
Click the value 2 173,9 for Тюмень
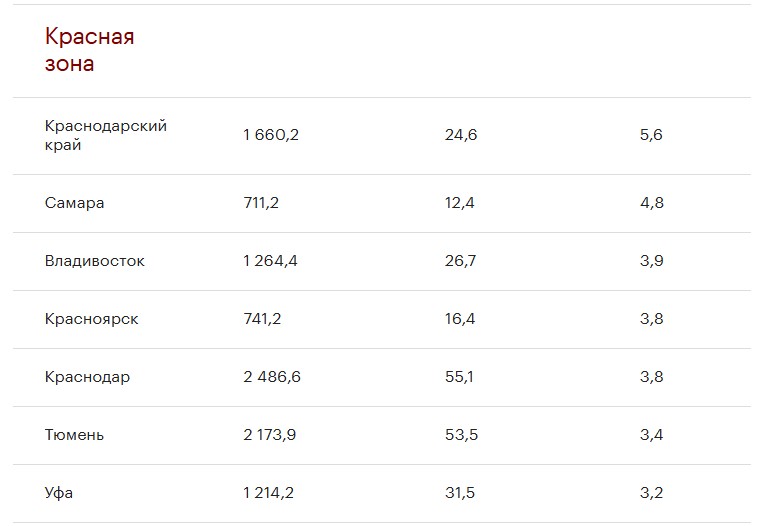click(271, 435)
